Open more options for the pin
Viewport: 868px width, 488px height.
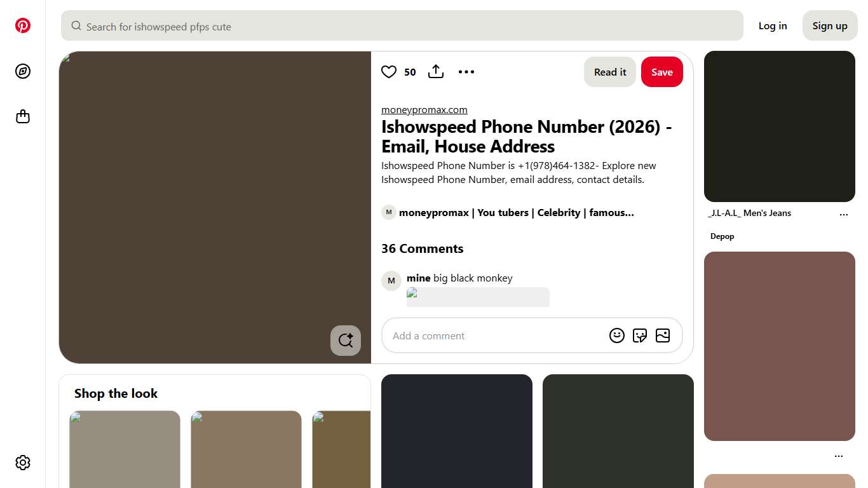pos(466,72)
